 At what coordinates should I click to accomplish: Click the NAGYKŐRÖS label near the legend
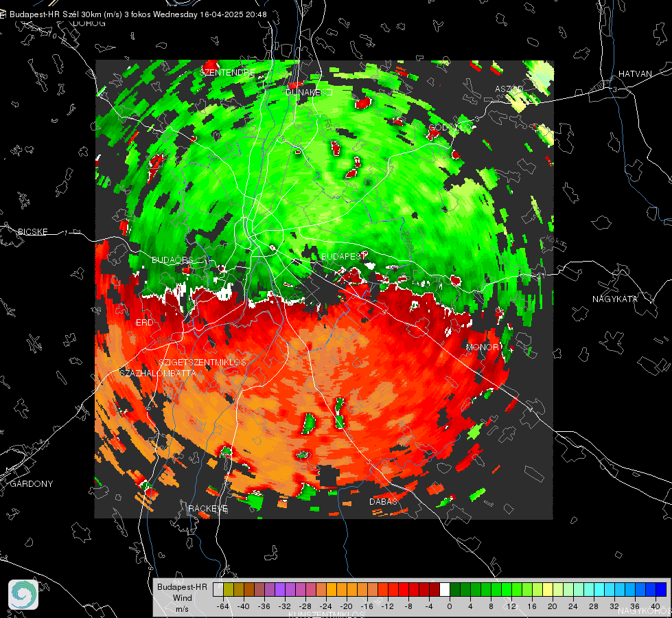point(645,610)
